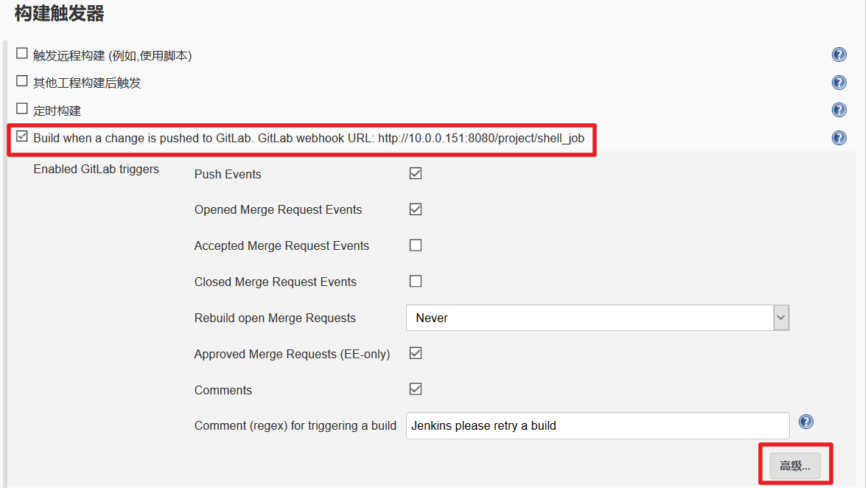Open help icon for 定时构建
Image resolution: width=868 pixels, height=488 pixels.
click(x=839, y=110)
